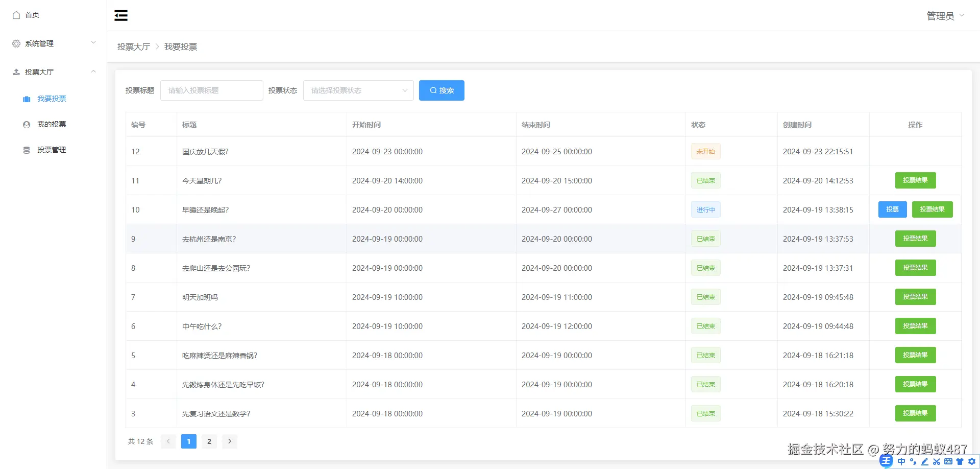980x469 pixels.
Task: Toggle the 中 Chinese/English input mode icon
Action: pos(901,461)
